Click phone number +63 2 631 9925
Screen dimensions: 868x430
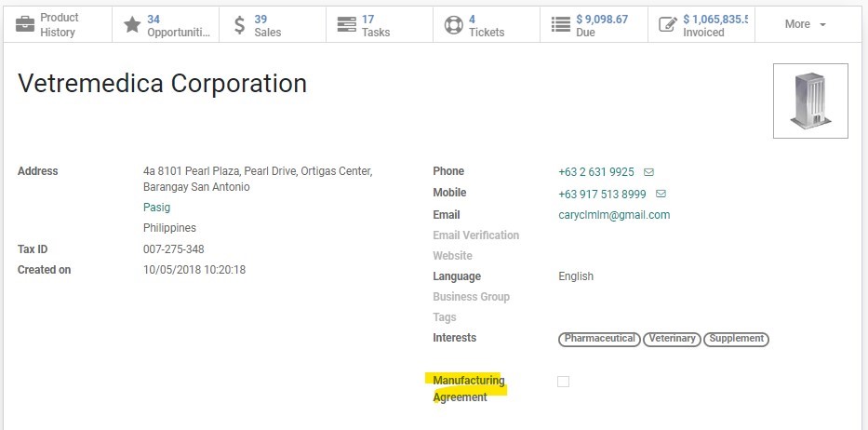pos(596,172)
